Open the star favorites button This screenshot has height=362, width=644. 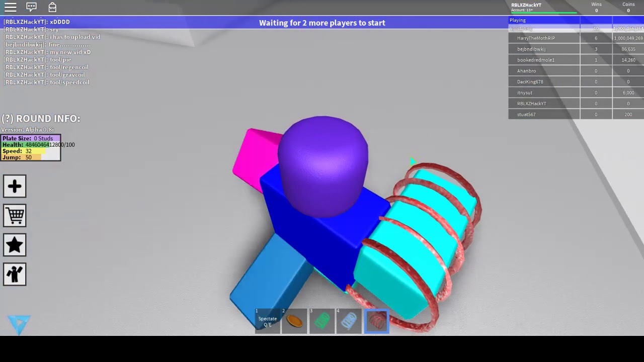(x=15, y=245)
